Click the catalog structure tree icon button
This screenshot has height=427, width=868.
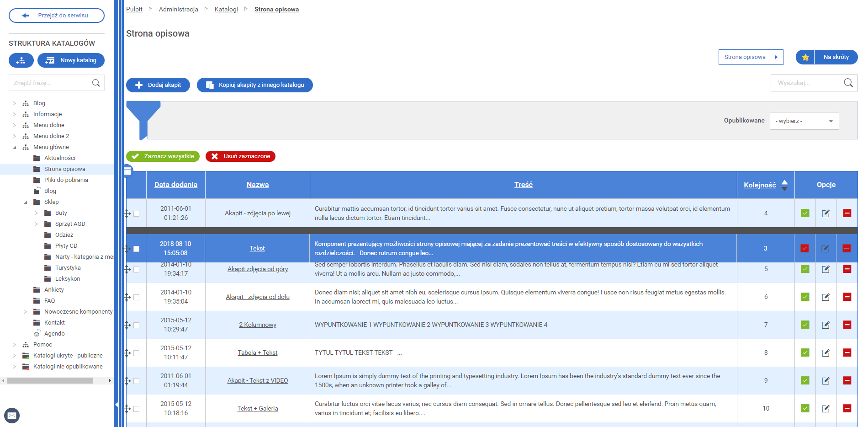pos(21,60)
